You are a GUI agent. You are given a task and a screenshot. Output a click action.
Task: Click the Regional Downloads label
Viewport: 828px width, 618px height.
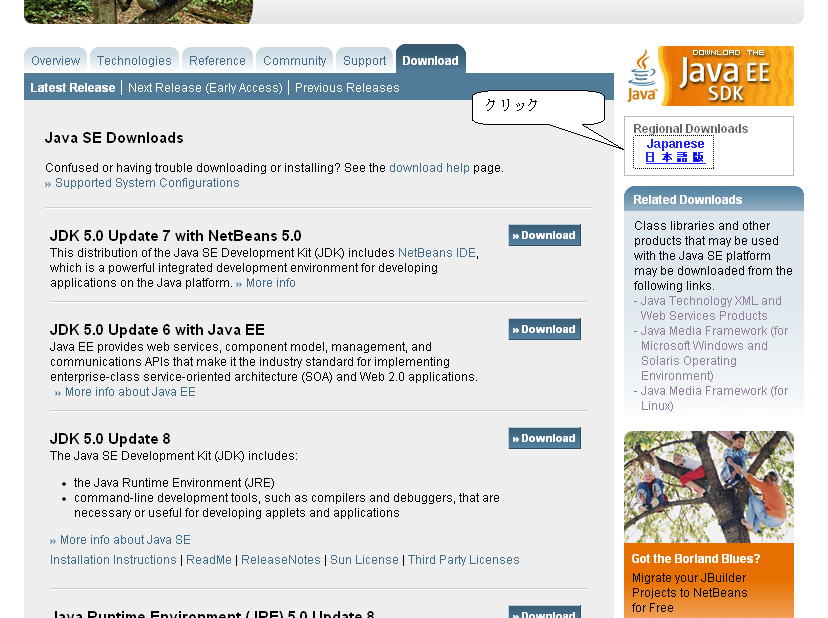tap(691, 129)
